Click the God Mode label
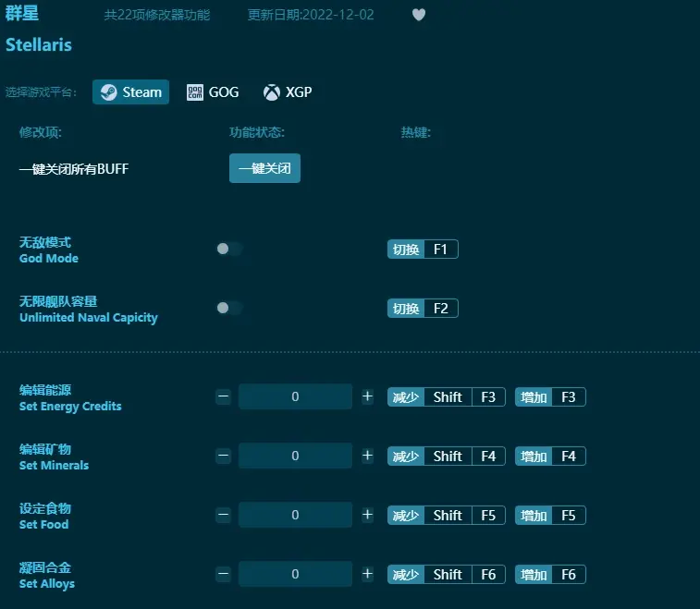 tap(49, 259)
